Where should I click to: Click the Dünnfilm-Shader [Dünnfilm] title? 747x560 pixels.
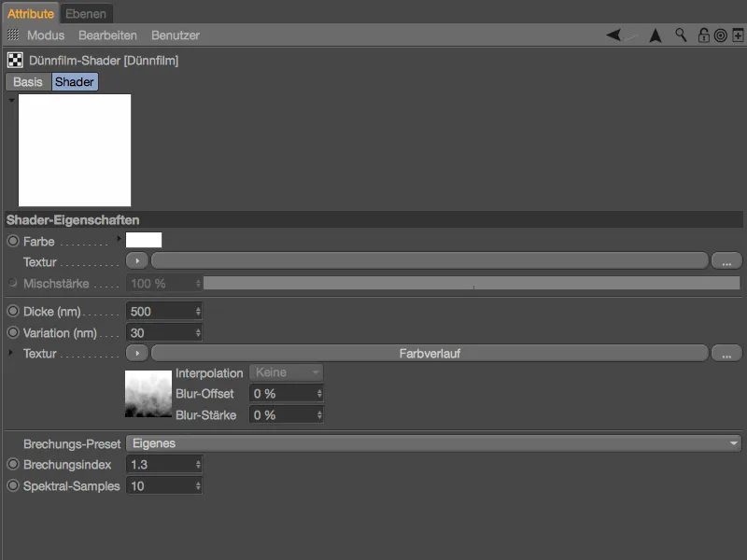tap(104, 61)
